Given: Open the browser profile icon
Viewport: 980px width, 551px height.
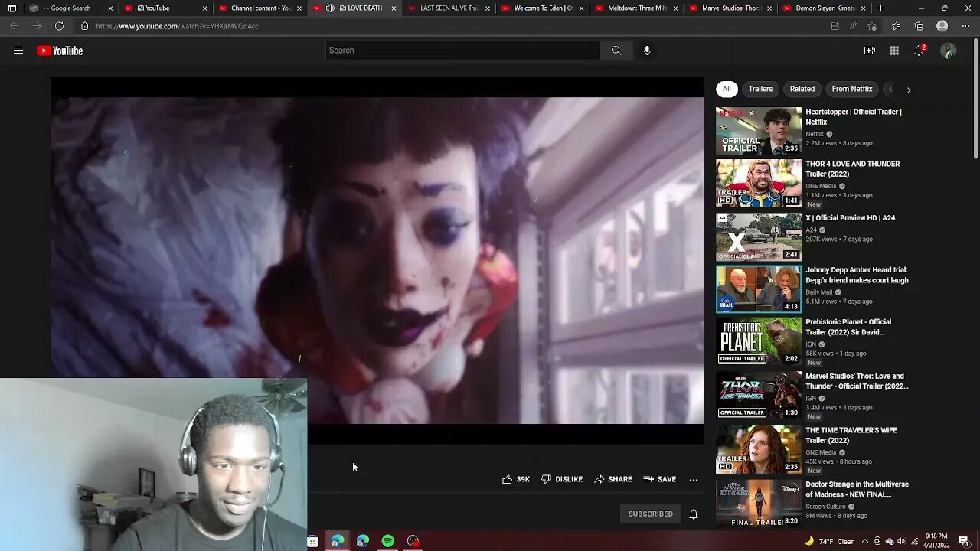Looking at the screenshot, I should point(942,26).
